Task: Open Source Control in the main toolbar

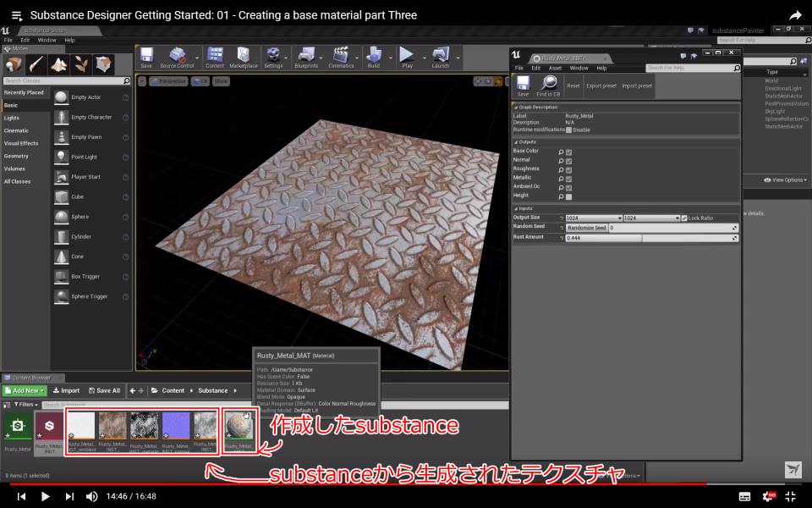Action: (177, 58)
